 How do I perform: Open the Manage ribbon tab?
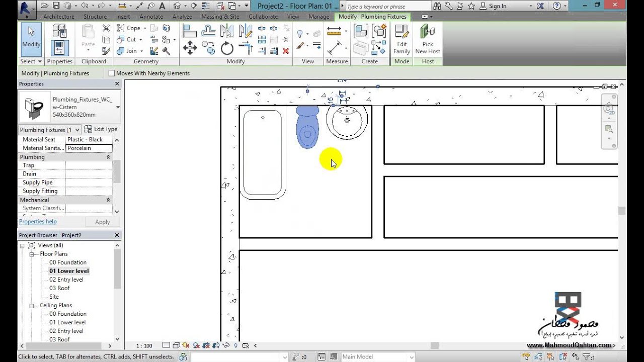coord(318,17)
